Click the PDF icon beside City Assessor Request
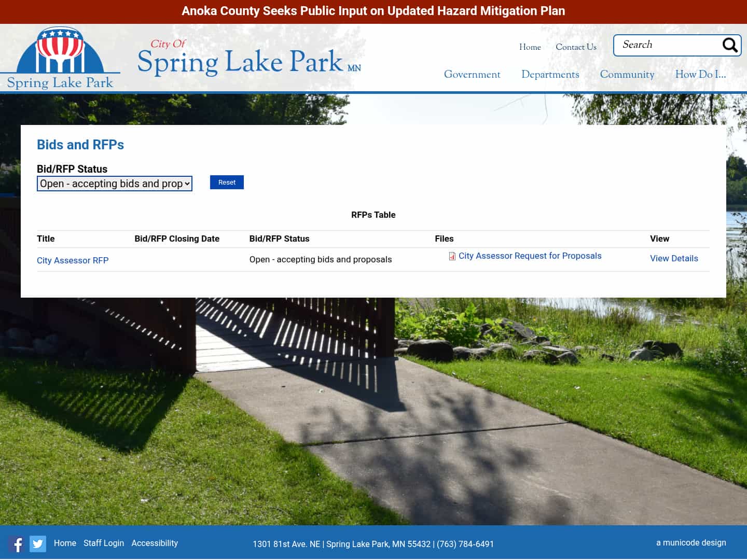Viewport: 747px width, 560px height. tap(452, 256)
